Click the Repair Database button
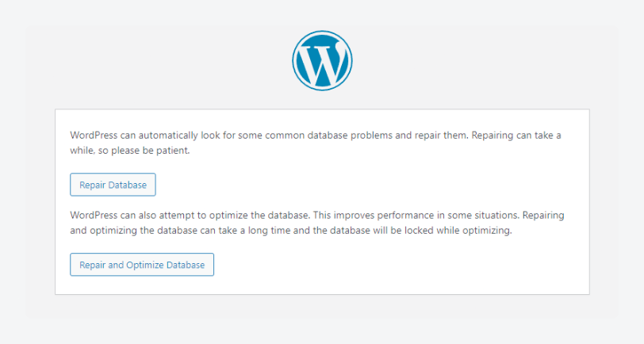The image size is (644, 344). tap(113, 185)
